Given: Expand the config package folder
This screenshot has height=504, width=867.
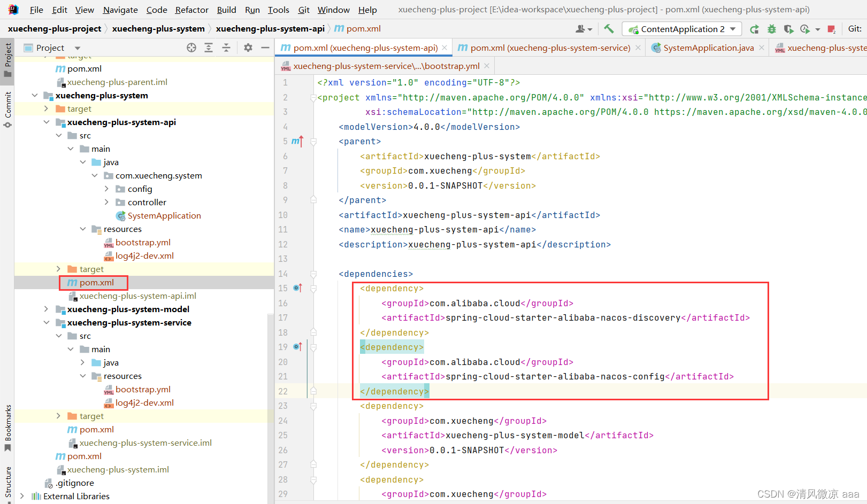Looking at the screenshot, I should (x=106, y=189).
